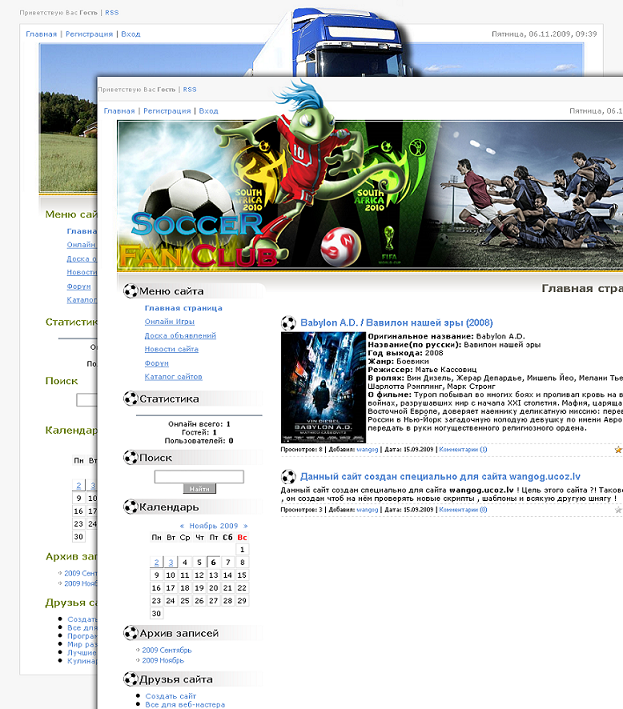This screenshot has width=623, height=709.
Task: Open the Создать сайт friends link in front page
Action: pos(170,696)
